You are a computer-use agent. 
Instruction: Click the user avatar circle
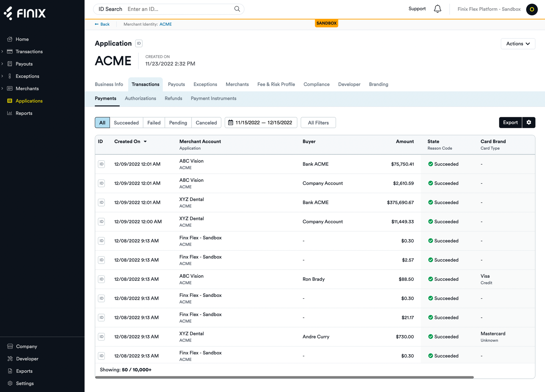pos(532,9)
